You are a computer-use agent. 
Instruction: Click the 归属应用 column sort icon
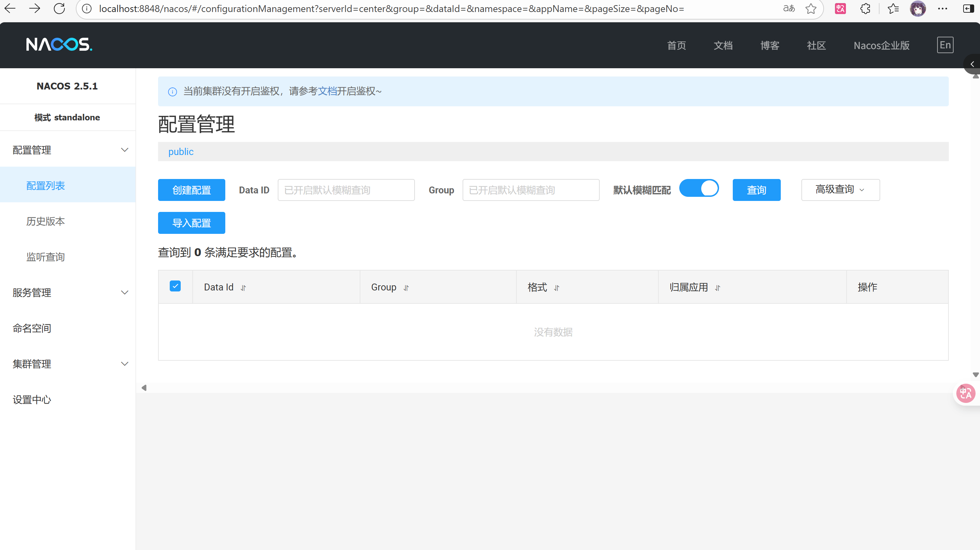(x=717, y=288)
